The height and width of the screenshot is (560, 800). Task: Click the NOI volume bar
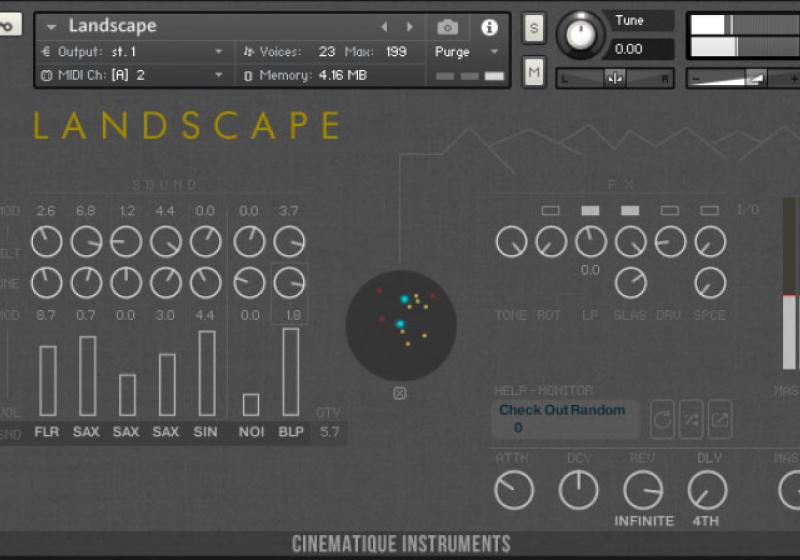point(251,404)
